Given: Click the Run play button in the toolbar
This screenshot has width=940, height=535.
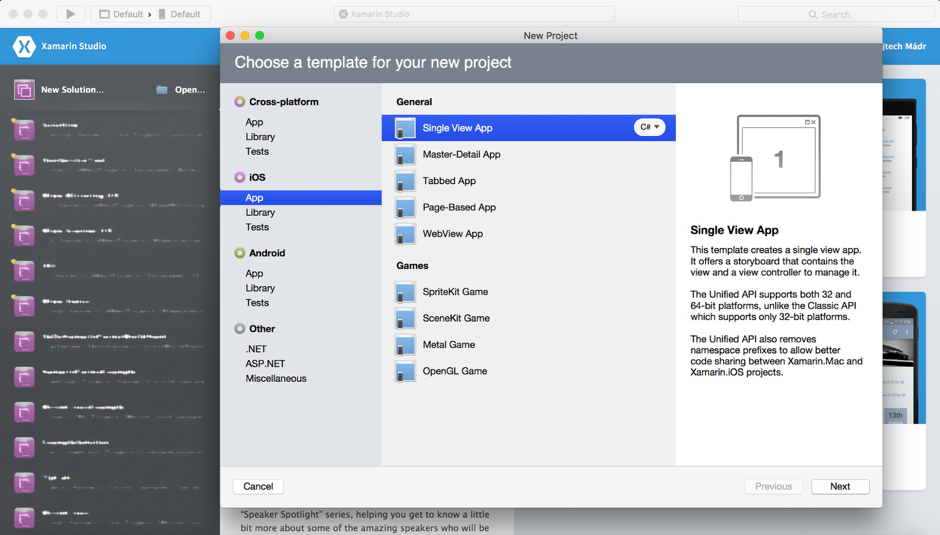Looking at the screenshot, I should [70, 14].
